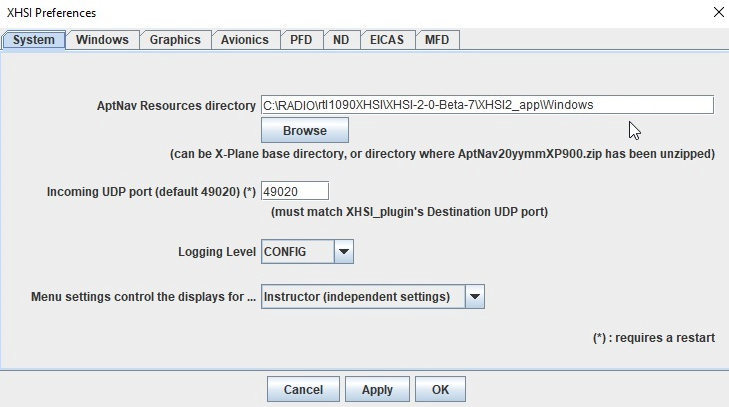Click the 'AptNav Resources directory' label
729x407 pixels.
pyautogui.click(x=176, y=106)
